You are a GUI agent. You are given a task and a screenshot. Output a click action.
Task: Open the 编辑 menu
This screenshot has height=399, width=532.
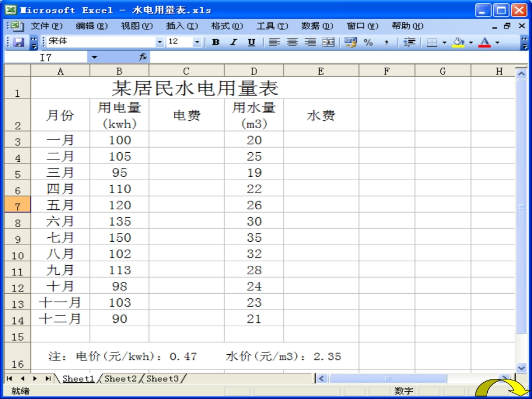(x=92, y=26)
